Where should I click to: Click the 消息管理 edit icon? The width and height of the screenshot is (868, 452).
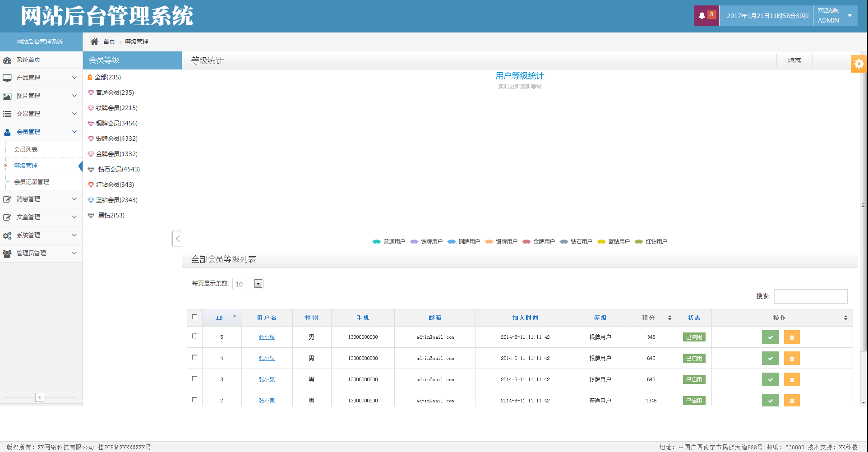pos(7,199)
